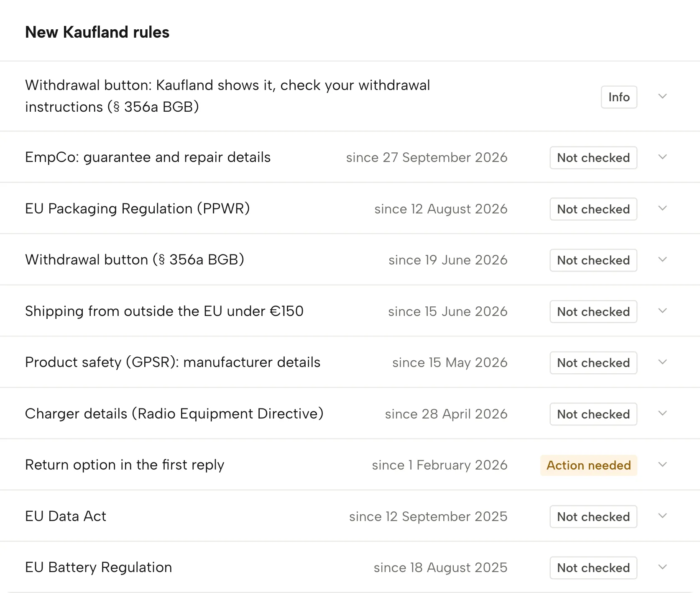Open 'EU Packaging Regulation (PPWR)' title

[x=138, y=208]
